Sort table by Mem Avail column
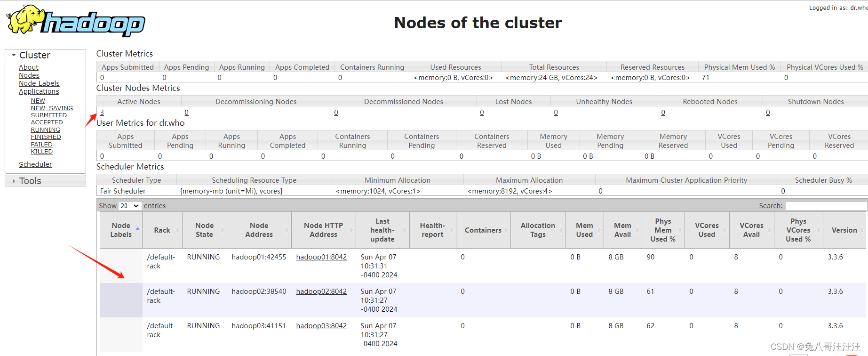This screenshot has width=868, height=356. click(623, 230)
